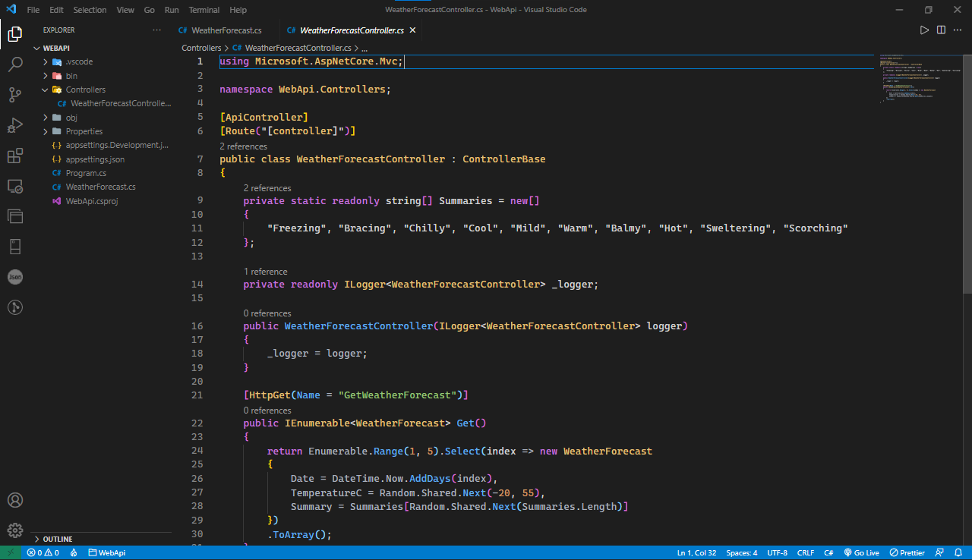Click '2 references' above Summaries field
This screenshot has height=560, width=972.
click(x=267, y=188)
